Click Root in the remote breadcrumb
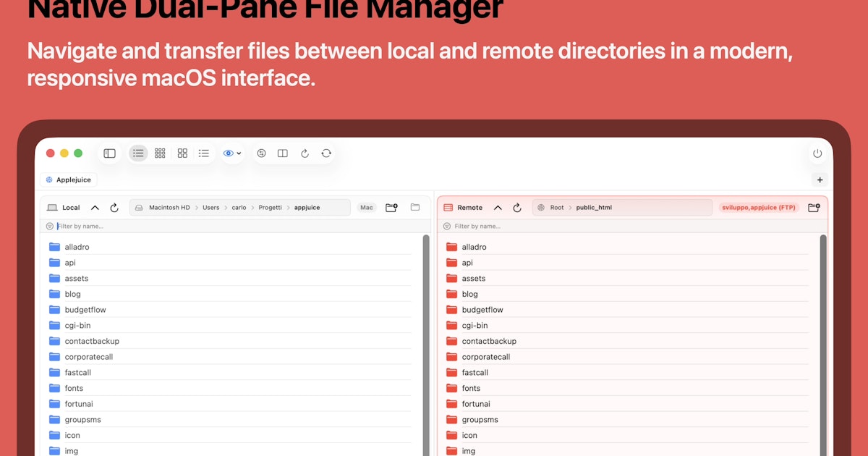The image size is (868, 456). 556,208
